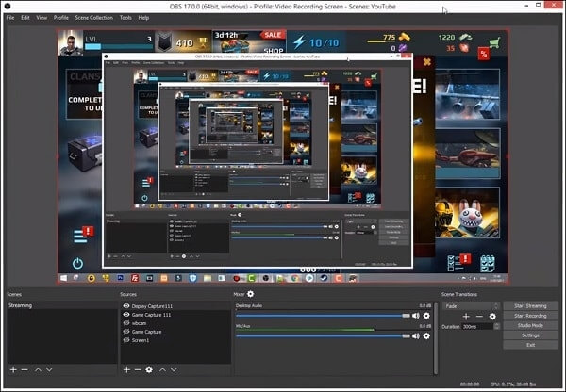
Task: Show the Game Capture source with its eye
Action: [126, 332]
